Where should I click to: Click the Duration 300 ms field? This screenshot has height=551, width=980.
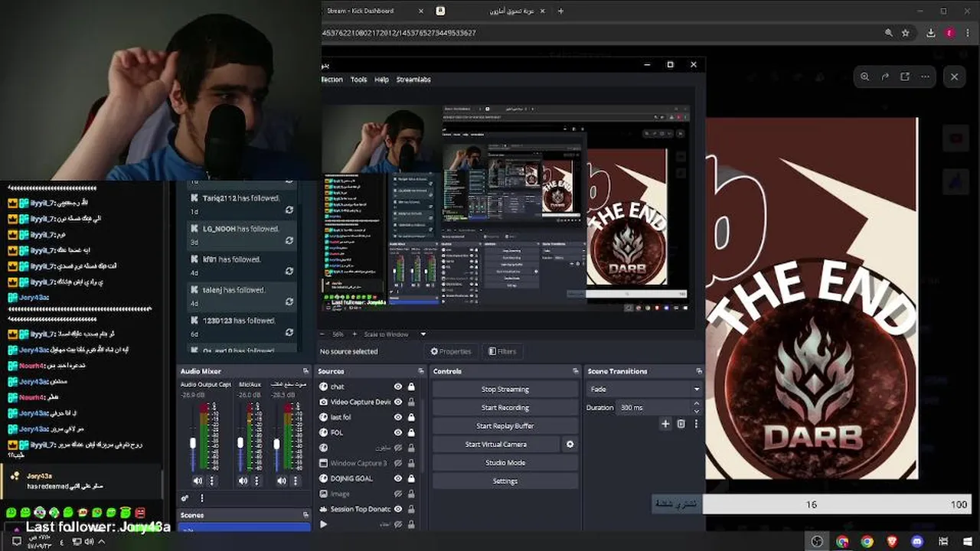[653, 408]
